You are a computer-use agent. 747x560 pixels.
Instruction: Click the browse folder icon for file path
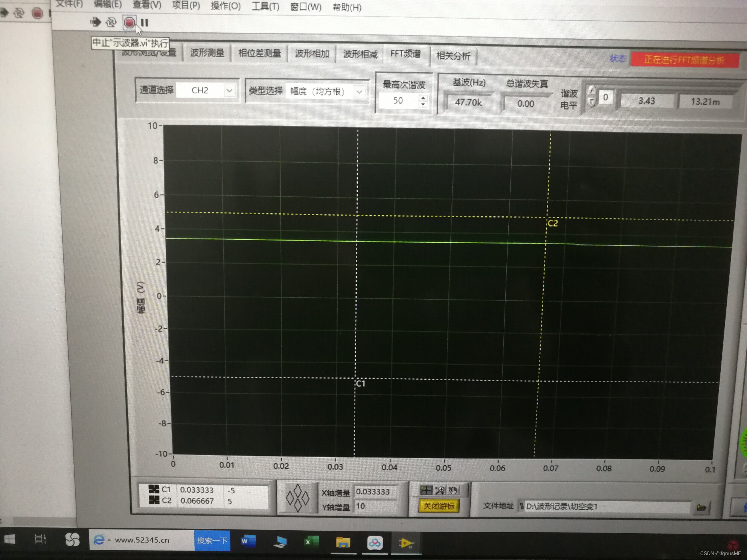coord(701,507)
